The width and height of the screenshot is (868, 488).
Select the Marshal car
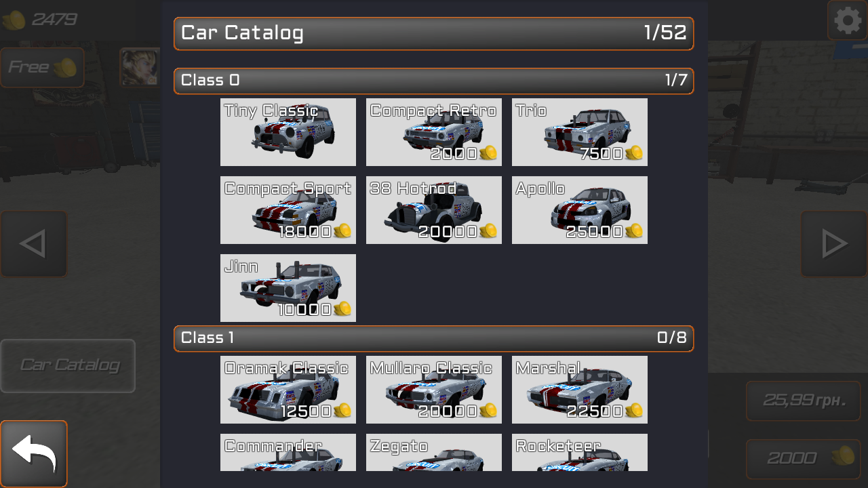click(580, 390)
